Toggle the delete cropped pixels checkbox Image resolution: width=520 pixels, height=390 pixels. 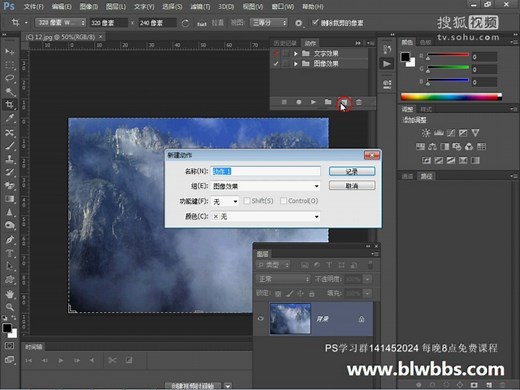click(315, 22)
